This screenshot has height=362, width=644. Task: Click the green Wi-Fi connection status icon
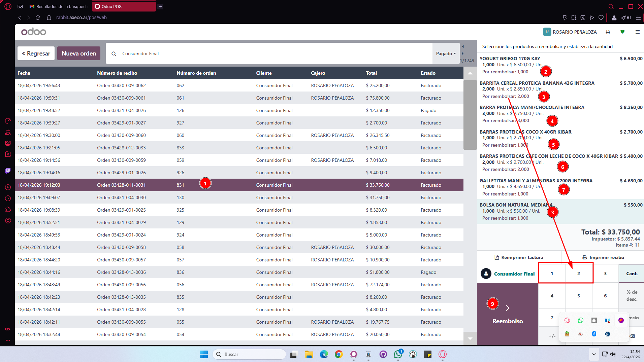(x=622, y=32)
